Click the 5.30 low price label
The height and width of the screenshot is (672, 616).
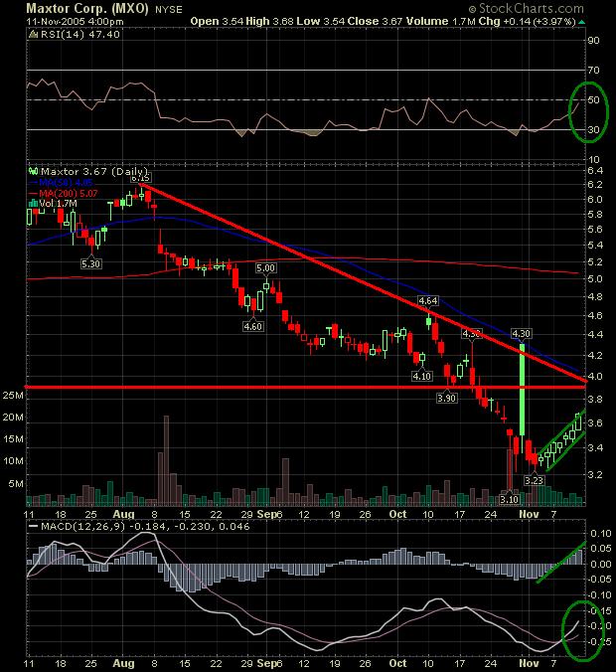point(90,263)
